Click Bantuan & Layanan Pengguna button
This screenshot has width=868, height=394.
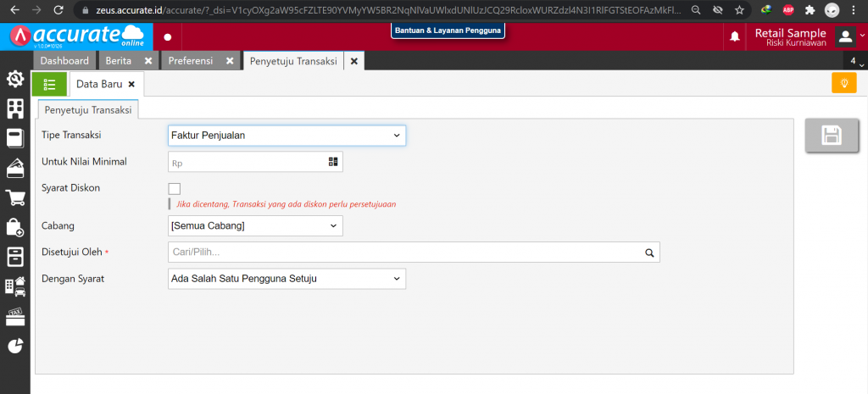pos(448,31)
